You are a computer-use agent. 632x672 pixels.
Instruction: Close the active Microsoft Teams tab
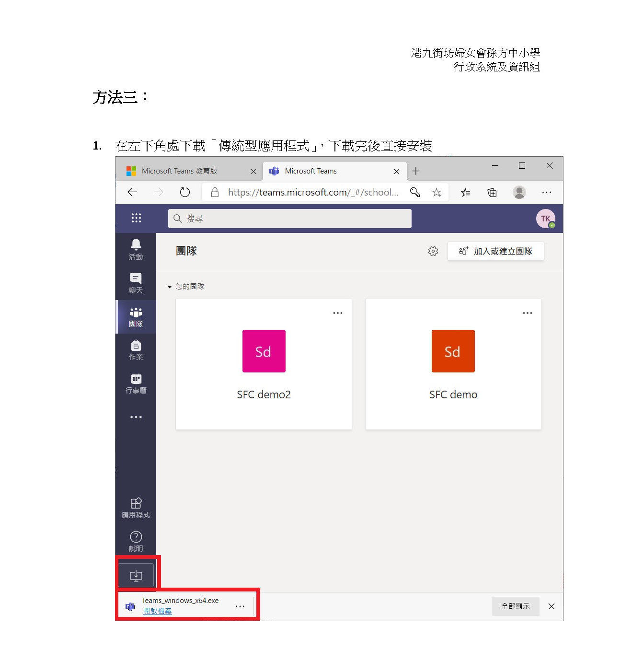tap(397, 171)
